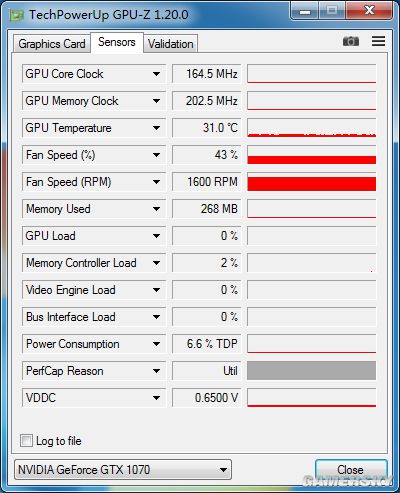Open the Power Consumption dropdown arrow

tap(156, 344)
